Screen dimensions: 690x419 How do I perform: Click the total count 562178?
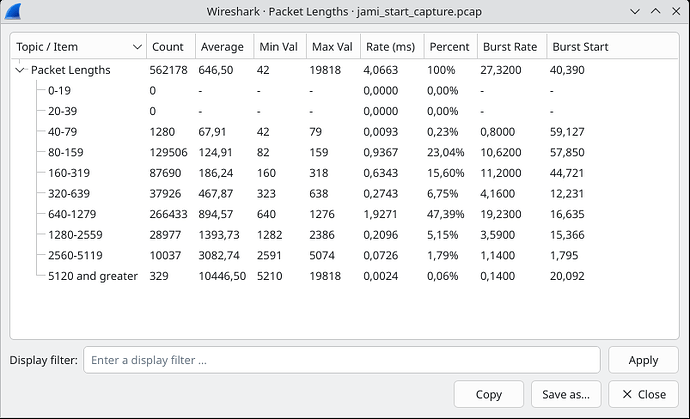[x=168, y=70]
